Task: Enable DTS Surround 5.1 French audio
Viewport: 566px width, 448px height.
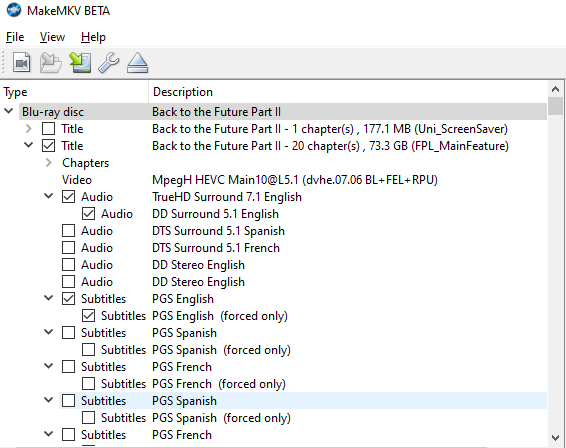Action: tap(68, 248)
